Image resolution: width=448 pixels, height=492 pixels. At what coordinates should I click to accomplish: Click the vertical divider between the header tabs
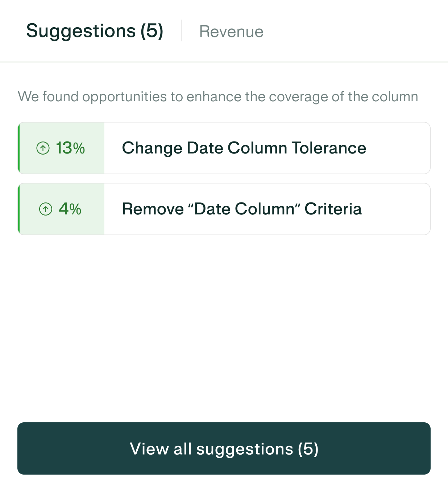pyautogui.click(x=182, y=31)
